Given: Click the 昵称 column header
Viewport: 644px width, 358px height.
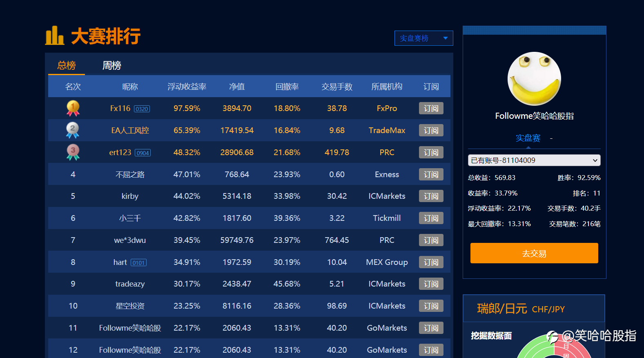Looking at the screenshot, I should click(130, 87).
